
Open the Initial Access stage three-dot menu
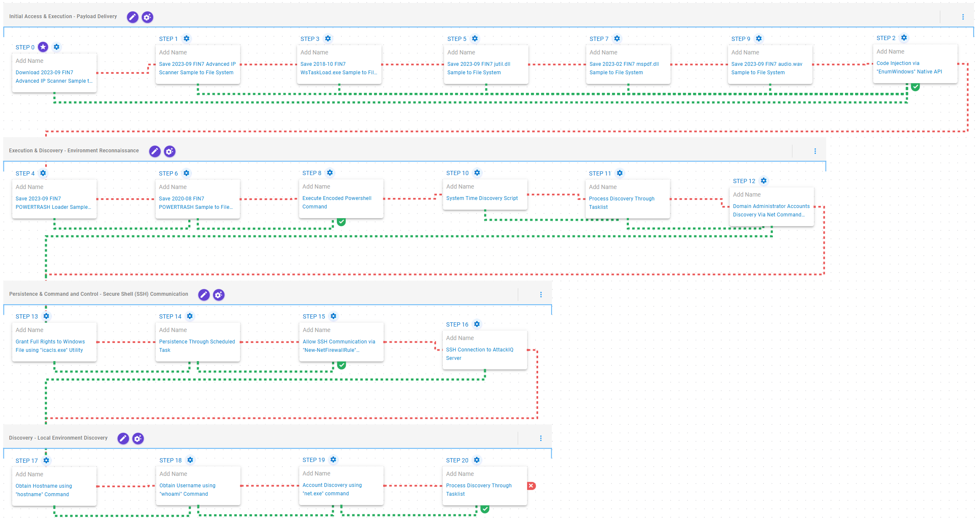coord(963,17)
